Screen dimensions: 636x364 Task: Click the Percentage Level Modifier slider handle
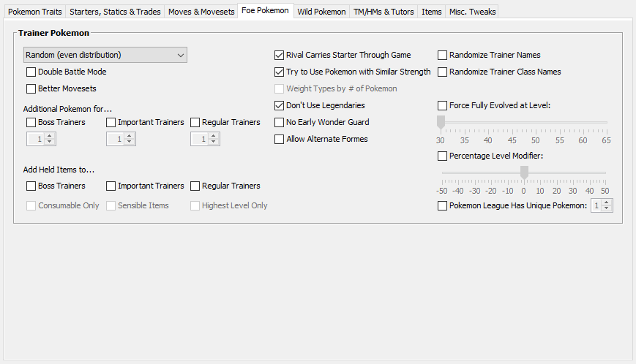pos(524,172)
